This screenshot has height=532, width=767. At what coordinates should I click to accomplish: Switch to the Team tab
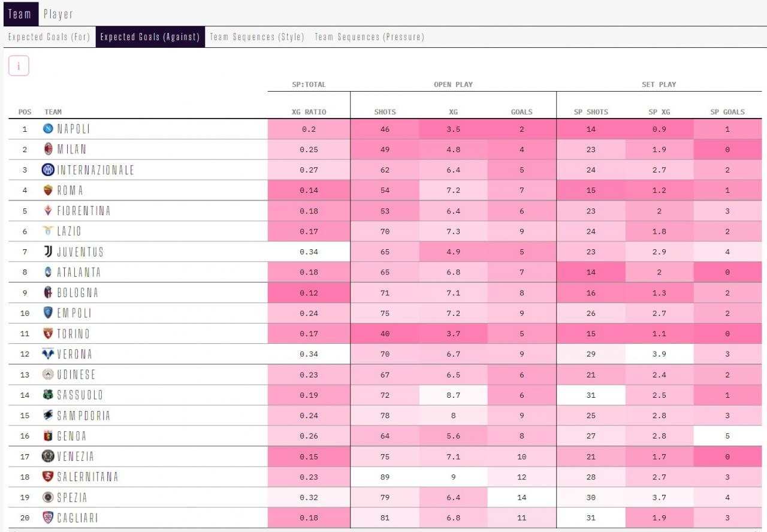[20, 13]
